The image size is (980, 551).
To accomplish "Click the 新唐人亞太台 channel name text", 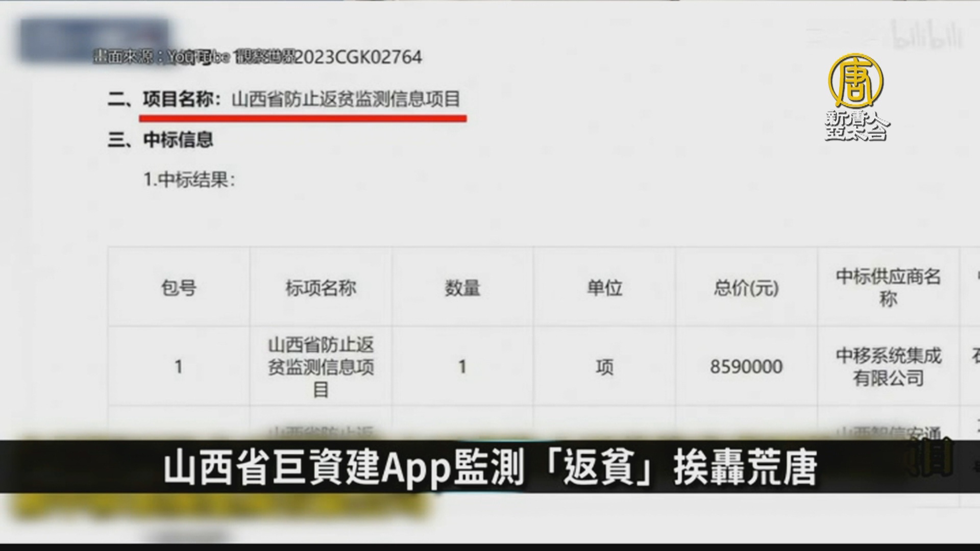I will (x=856, y=126).
